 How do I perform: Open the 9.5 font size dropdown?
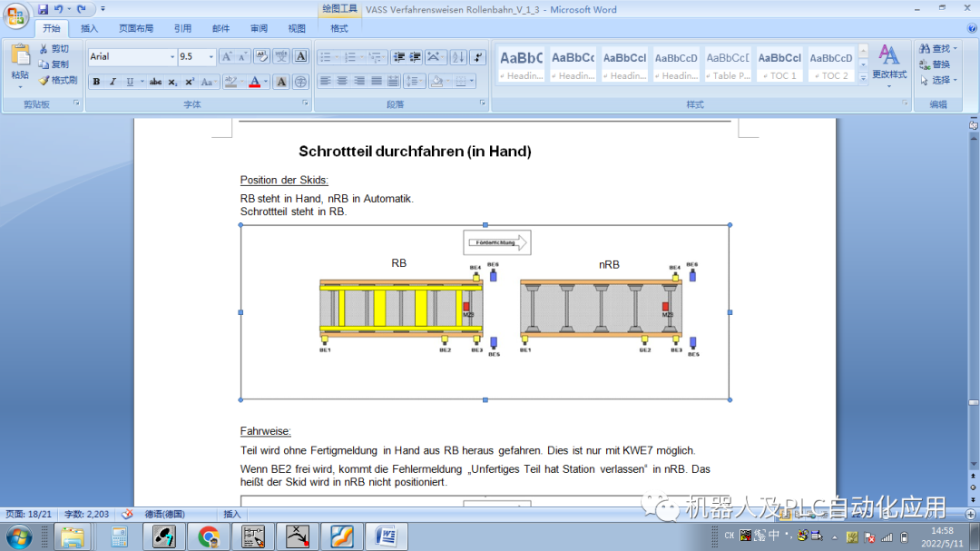pos(211,56)
